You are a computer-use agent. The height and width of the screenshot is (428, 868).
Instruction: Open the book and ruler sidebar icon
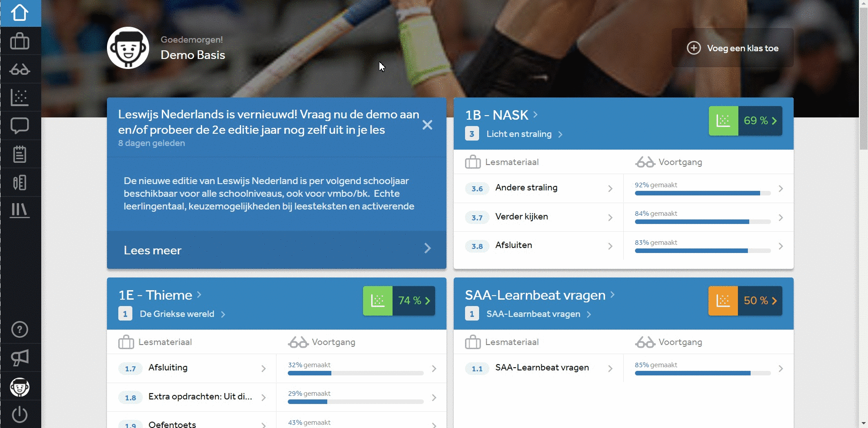pyautogui.click(x=20, y=182)
